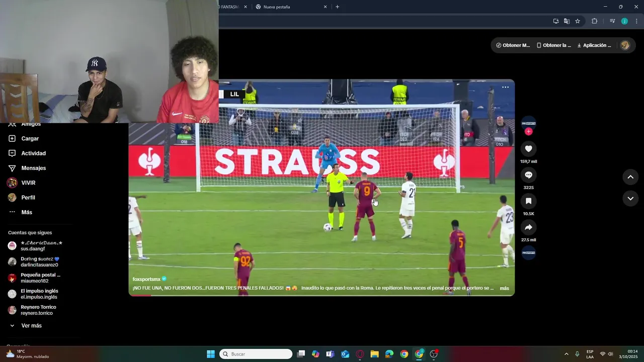Screen dimensions: 644x362
Task: Click the Obtener M... pill button
Action: [513, 45]
